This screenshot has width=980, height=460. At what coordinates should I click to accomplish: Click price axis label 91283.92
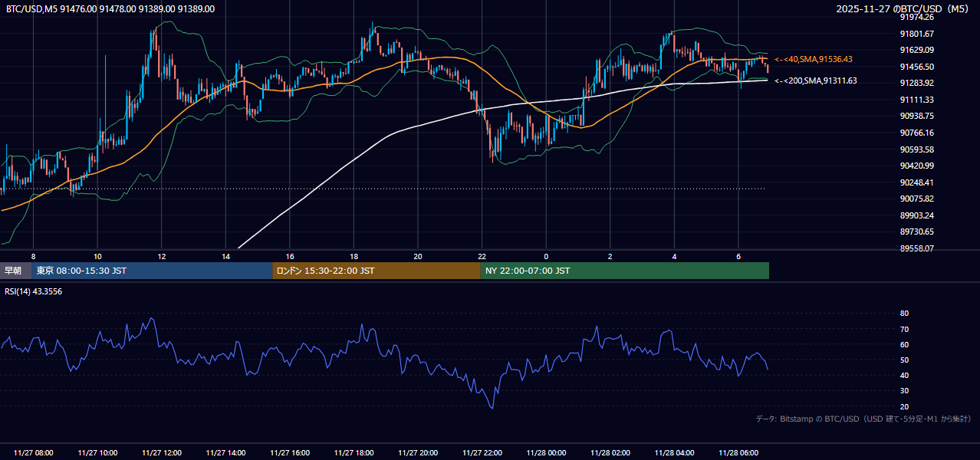(x=916, y=83)
